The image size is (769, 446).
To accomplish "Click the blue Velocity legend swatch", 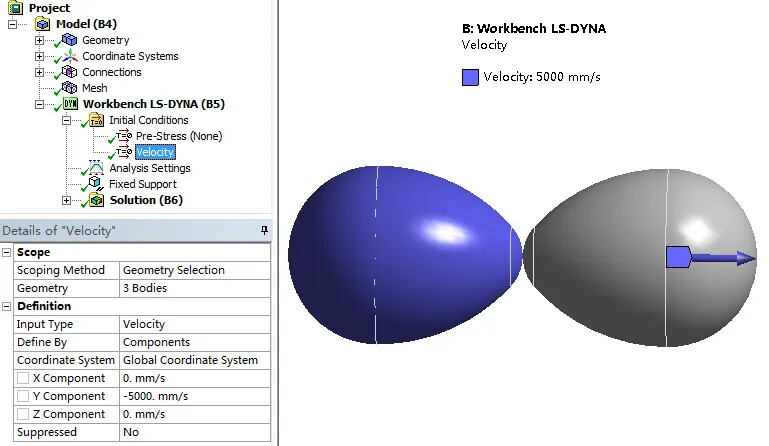I will [470, 77].
